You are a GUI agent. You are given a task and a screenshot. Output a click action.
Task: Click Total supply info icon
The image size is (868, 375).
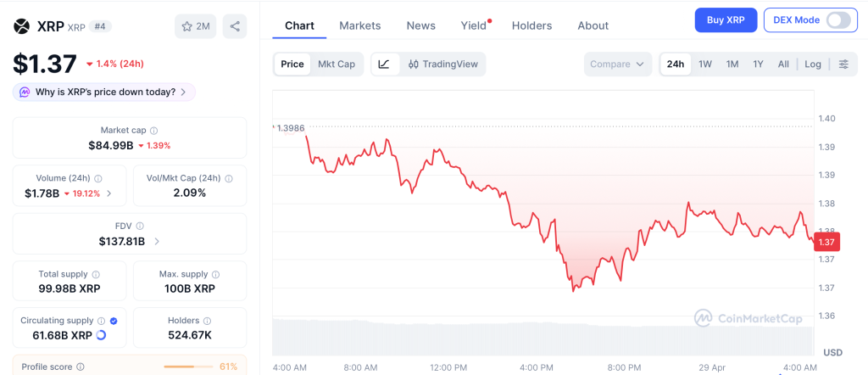point(96,275)
